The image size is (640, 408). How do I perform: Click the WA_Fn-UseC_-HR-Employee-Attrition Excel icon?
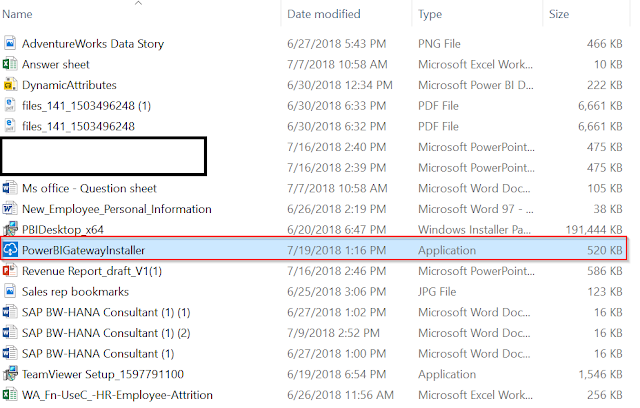[x=10, y=395]
